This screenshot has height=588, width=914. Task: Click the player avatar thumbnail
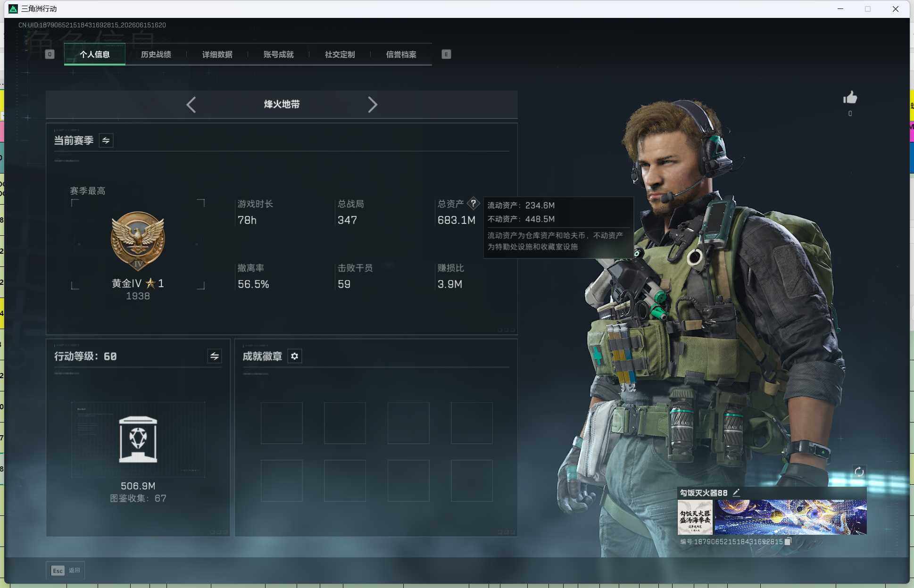695,517
